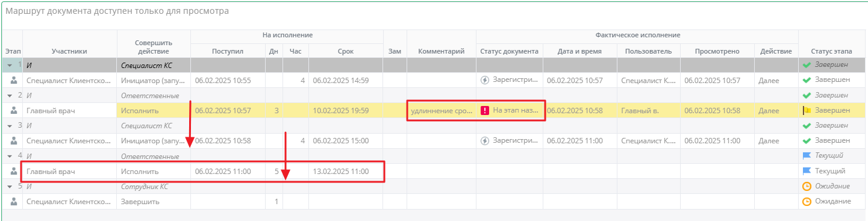Click user icon in the Завершить action row
The height and width of the screenshot is (221, 868).
tap(13, 201)
